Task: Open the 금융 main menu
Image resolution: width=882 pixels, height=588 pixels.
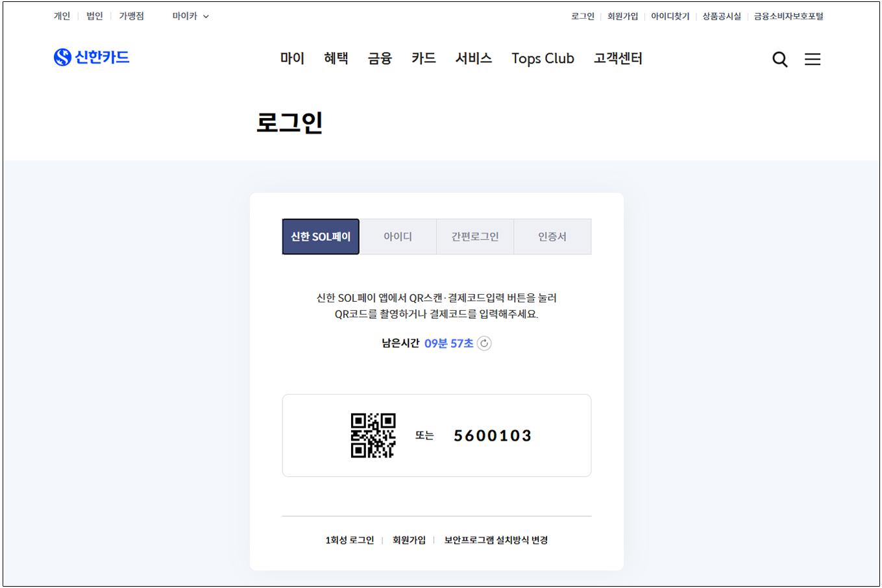Action: [380, 58]
